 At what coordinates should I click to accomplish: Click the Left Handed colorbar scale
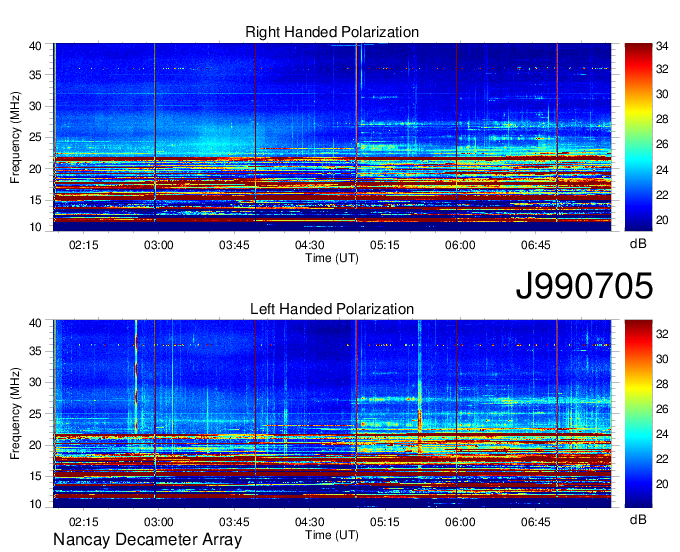(638, 414)
